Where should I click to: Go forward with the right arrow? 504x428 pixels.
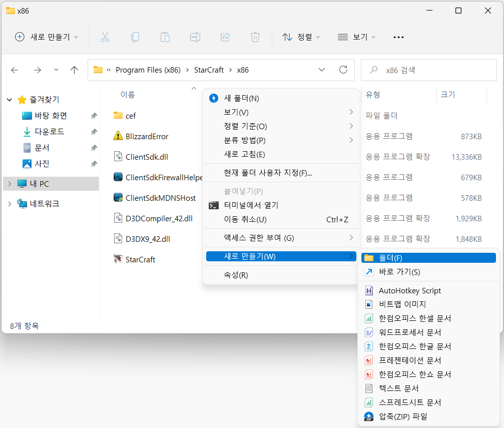[38, 70]
